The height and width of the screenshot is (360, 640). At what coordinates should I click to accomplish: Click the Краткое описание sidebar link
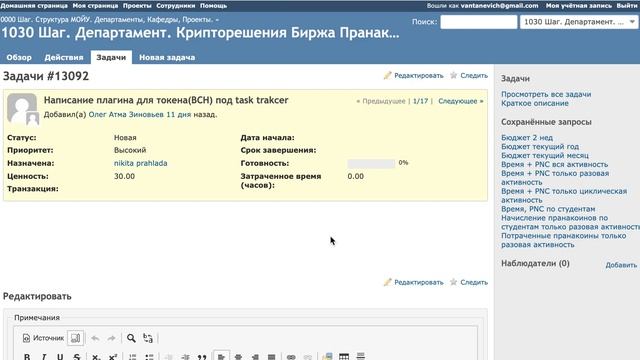[535, 103]
